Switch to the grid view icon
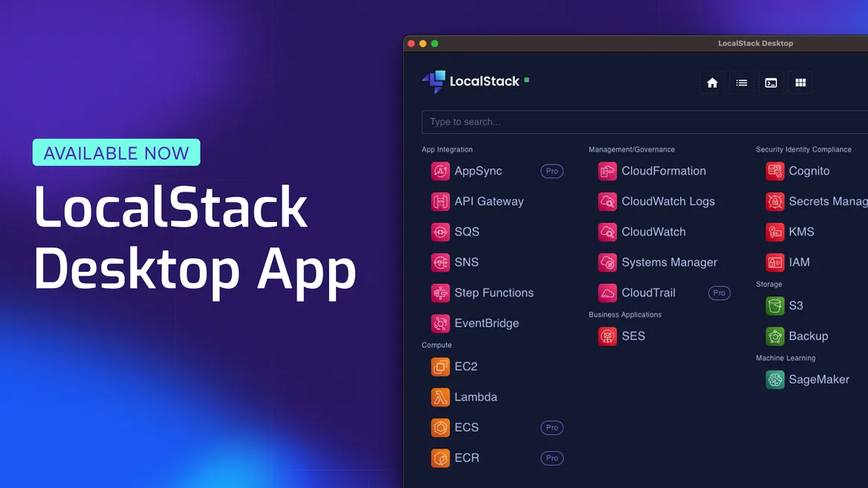Viewport: 868px width, 488px height. click(x=800, y=82)
